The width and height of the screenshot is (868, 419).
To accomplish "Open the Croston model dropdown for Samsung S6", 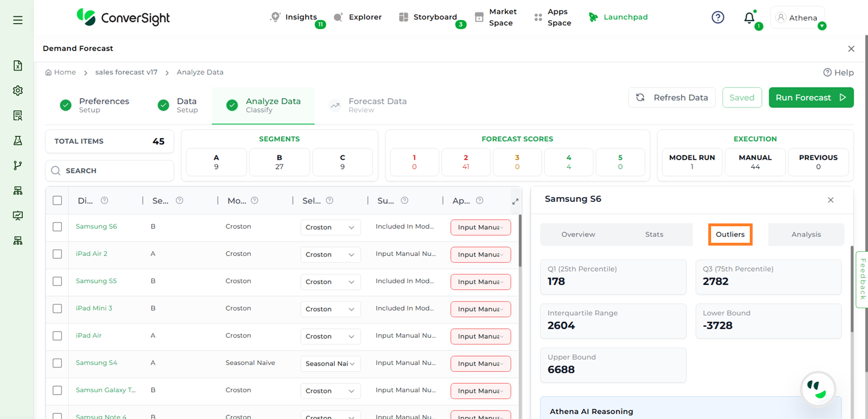I will click(x=330, y=227).
